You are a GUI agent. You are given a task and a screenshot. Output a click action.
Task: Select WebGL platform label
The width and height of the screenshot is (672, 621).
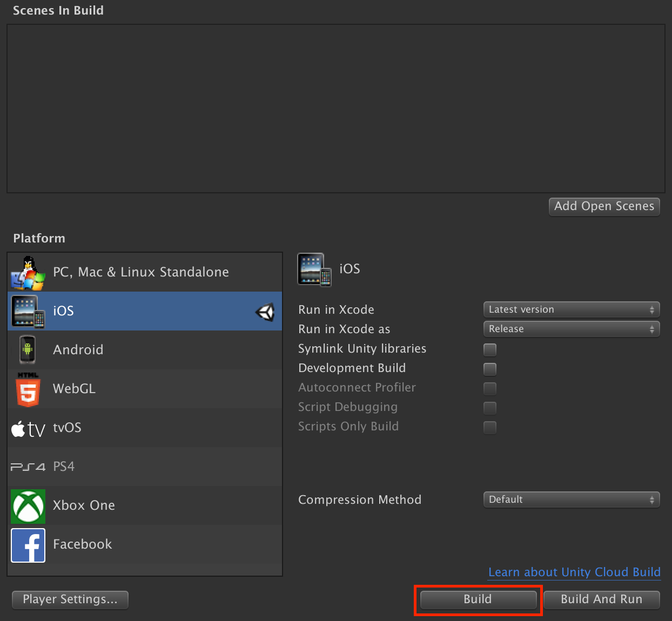(74, 389)
